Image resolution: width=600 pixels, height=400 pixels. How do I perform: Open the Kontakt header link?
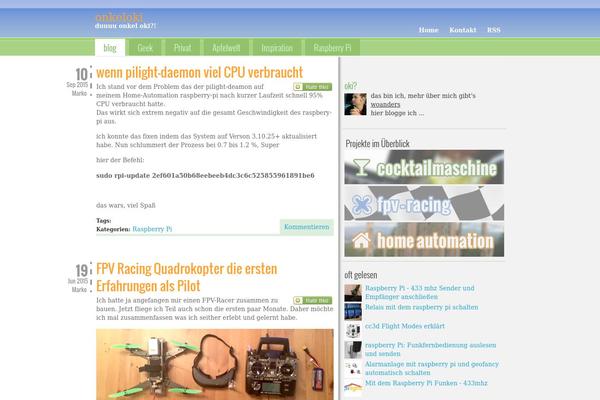click(463, 30)
